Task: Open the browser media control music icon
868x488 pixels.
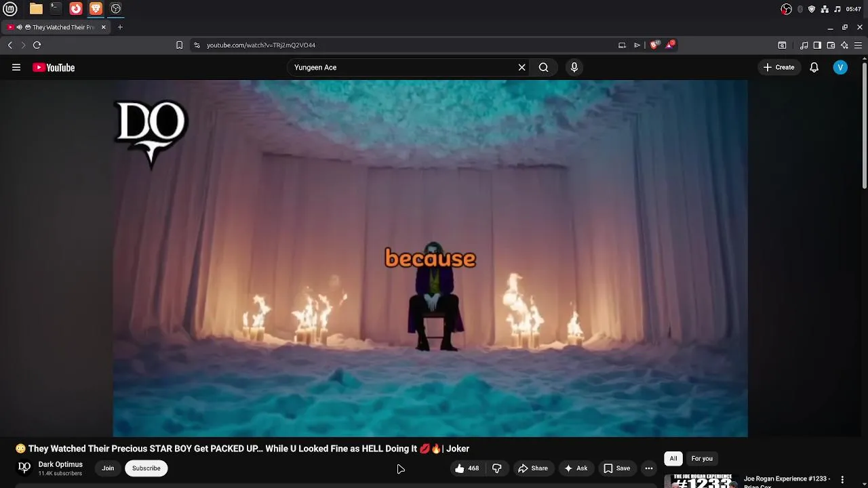Action: pos(804,45)
